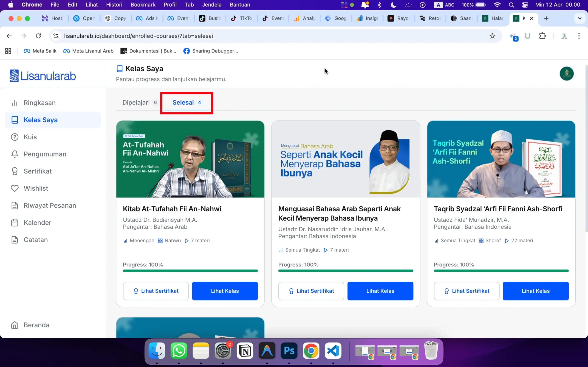588x367 pixels.
Task: Toggle Bluetooth in the menu bar
Action: tap(379, 5)
